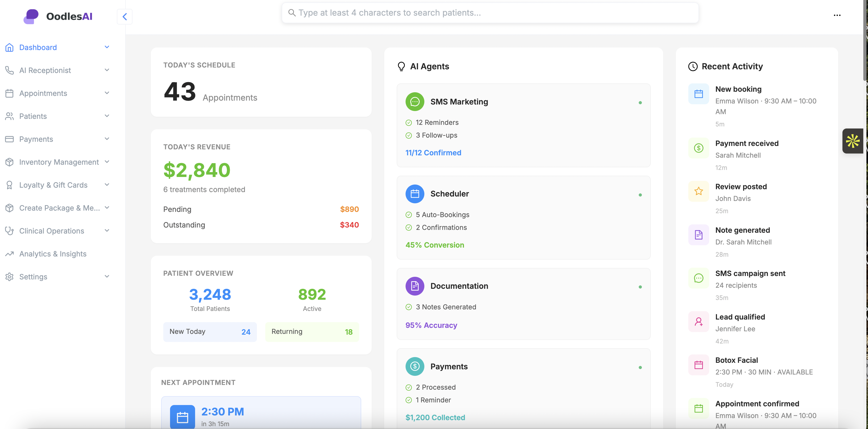This screenshot has height=429, width=868.
Task: Click the 11/12 Confirmed link
Action: click(x=433, y=153)
